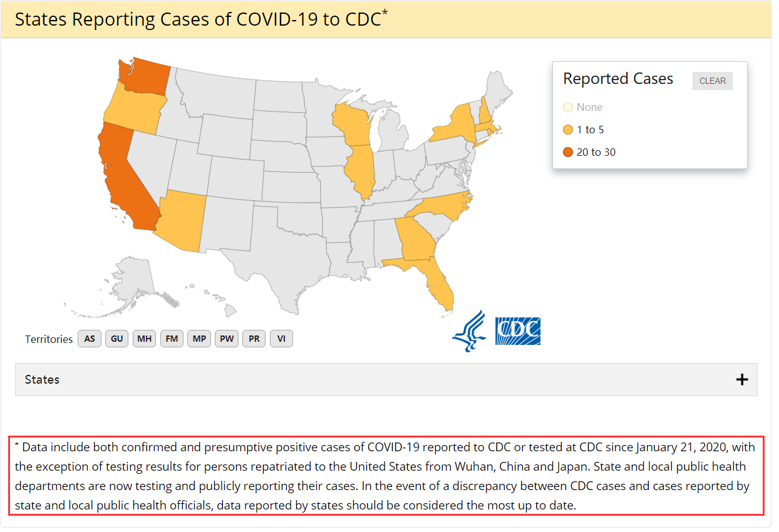Select the PW territory button
The image size is (779, 532).
point(227,339)
